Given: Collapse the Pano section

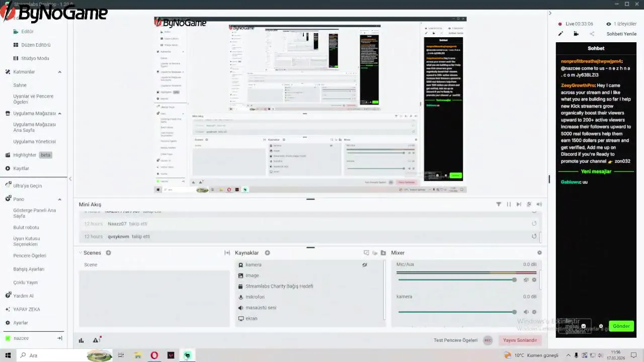Looking at the screenshot, I should pyautogui.click(x=59, y=199).
